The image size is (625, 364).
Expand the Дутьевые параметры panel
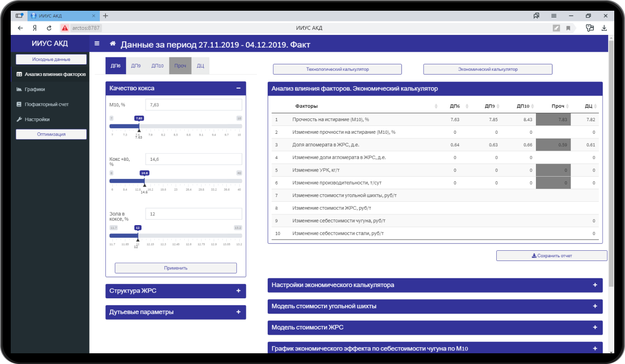[238, 312]
